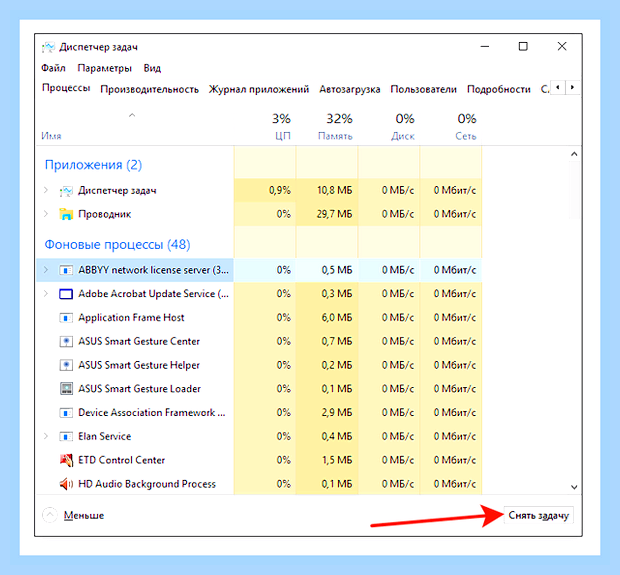Click the 10,8 МБ memory value

[x=335, y=190]
